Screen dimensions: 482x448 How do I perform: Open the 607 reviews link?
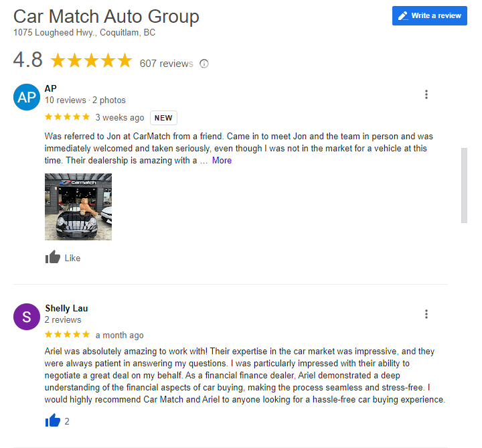[x=166, y=64]
